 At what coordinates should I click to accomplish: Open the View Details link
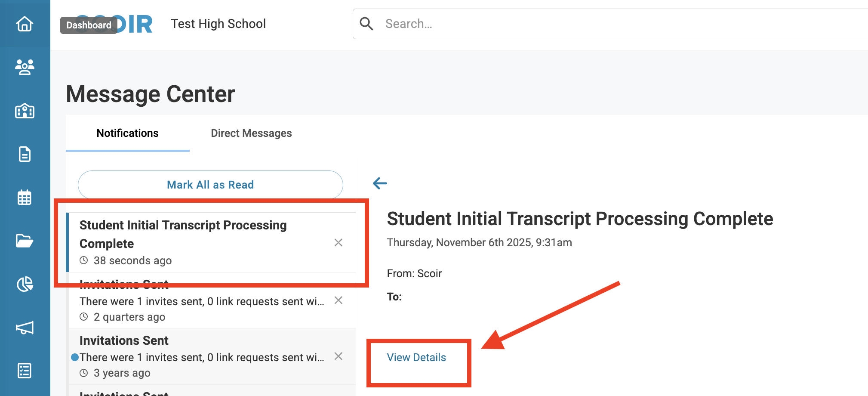pos(416,357)
